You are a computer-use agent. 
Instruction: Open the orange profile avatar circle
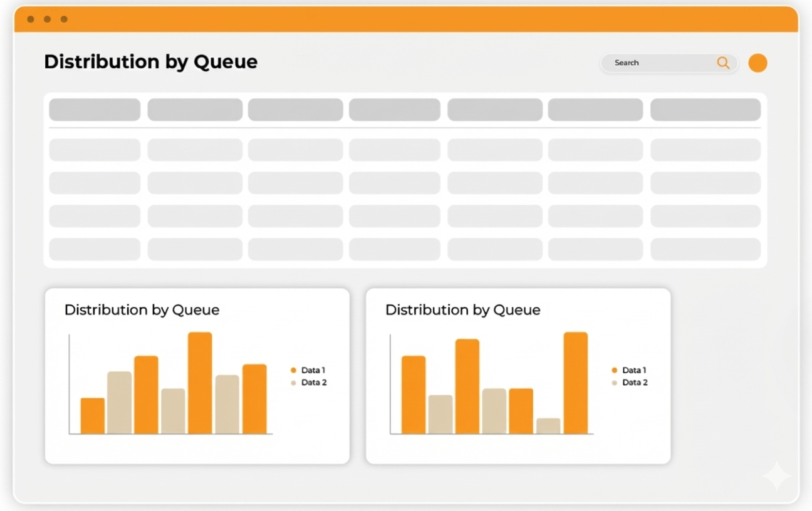(x=757, y=63)
